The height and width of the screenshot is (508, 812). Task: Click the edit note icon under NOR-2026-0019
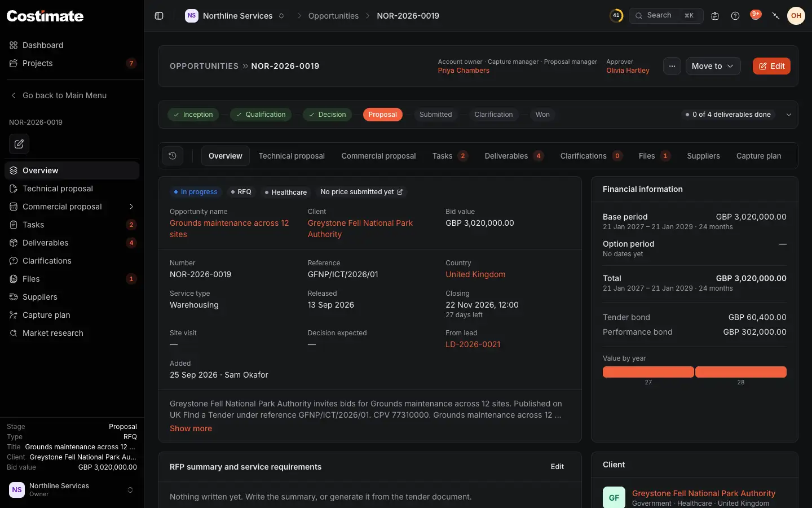[x=19, y=144]
